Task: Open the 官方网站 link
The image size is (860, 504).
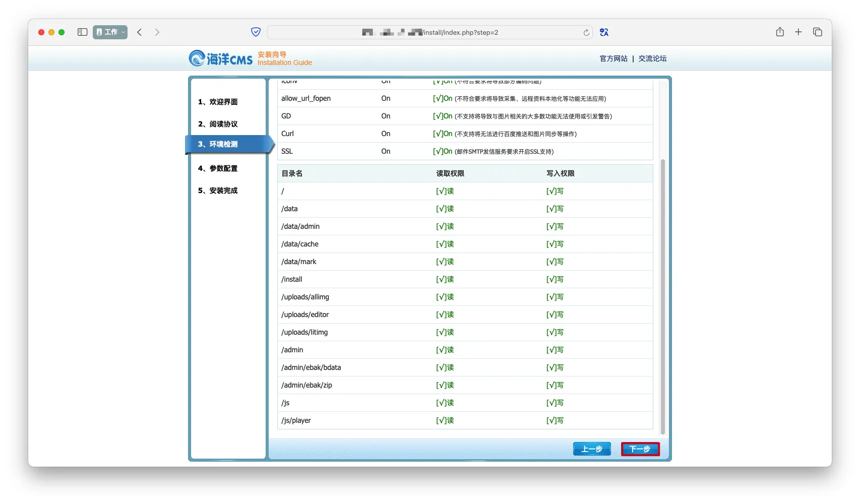Action: [x=613, y=58]
